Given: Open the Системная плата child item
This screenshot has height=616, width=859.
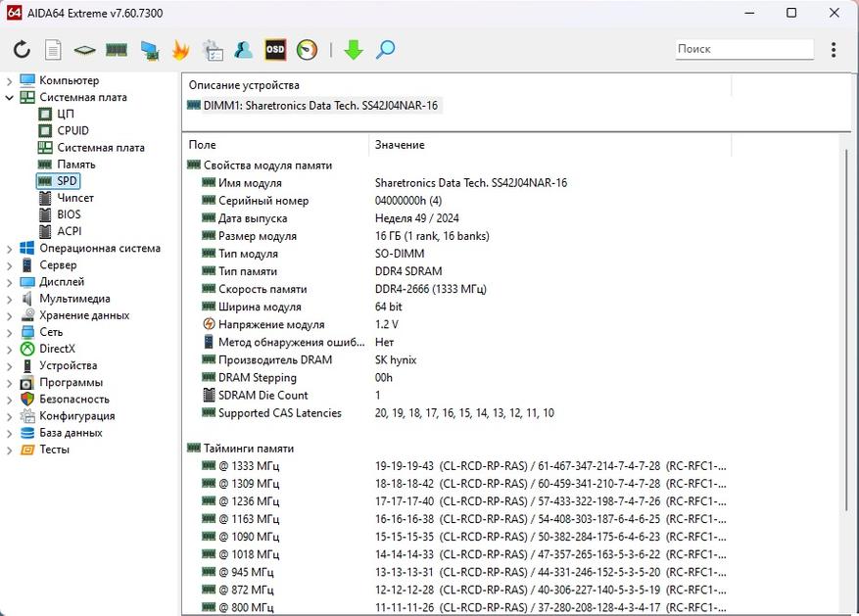Looking at the screenshot, I should click(x=91, y=148).
